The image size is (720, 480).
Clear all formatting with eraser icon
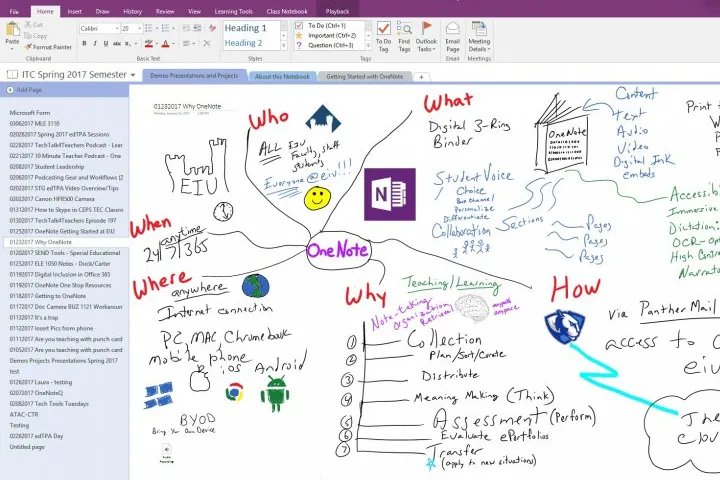pyautogui.click(x=212, y=28)
